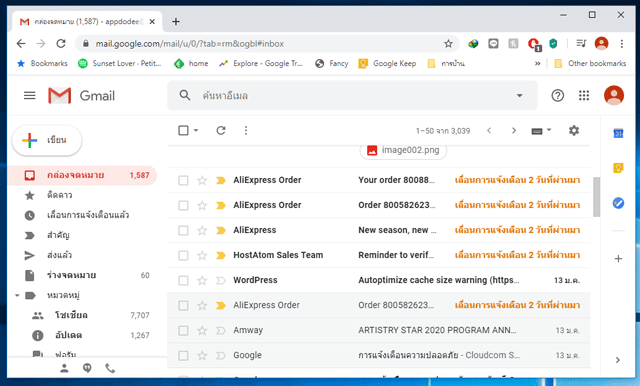
Task: Open the Explore - Google Trends bookmark
Action: tap(261, 63)
